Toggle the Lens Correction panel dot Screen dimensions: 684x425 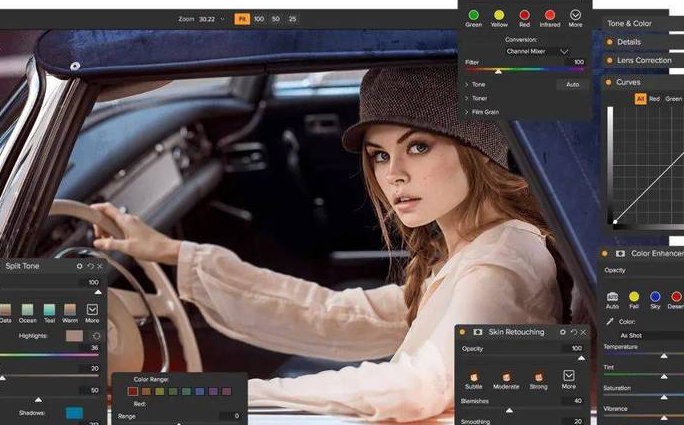609,60
